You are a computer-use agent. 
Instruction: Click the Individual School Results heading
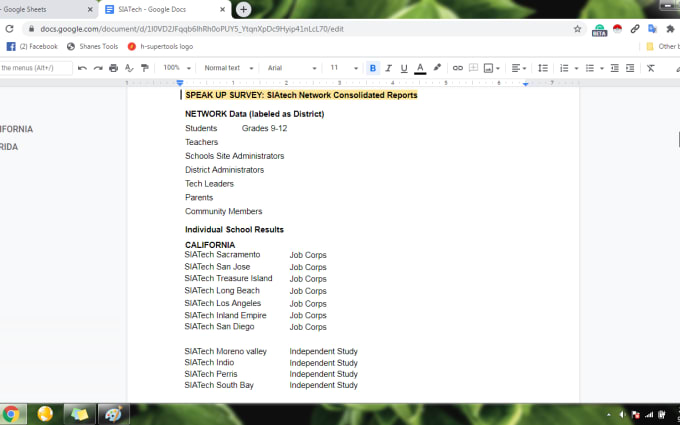(234, 229)
